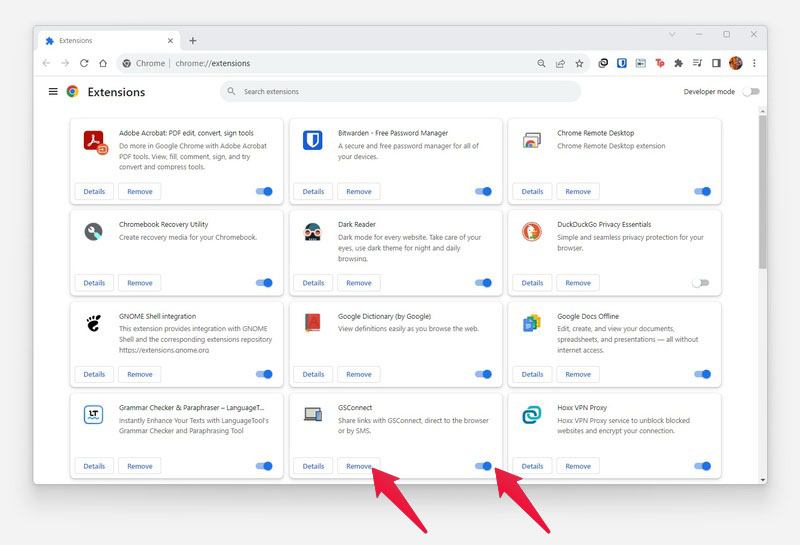Click the DuckDuckGo Privacy Essentials icon
This screenshot has height=545, width=800.
(x=532, y=232)
